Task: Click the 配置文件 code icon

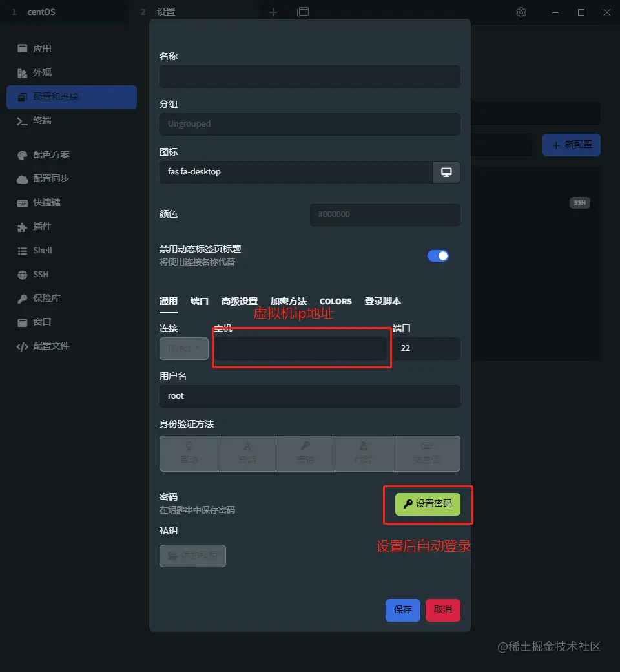Action: click(x=22, y=346)
